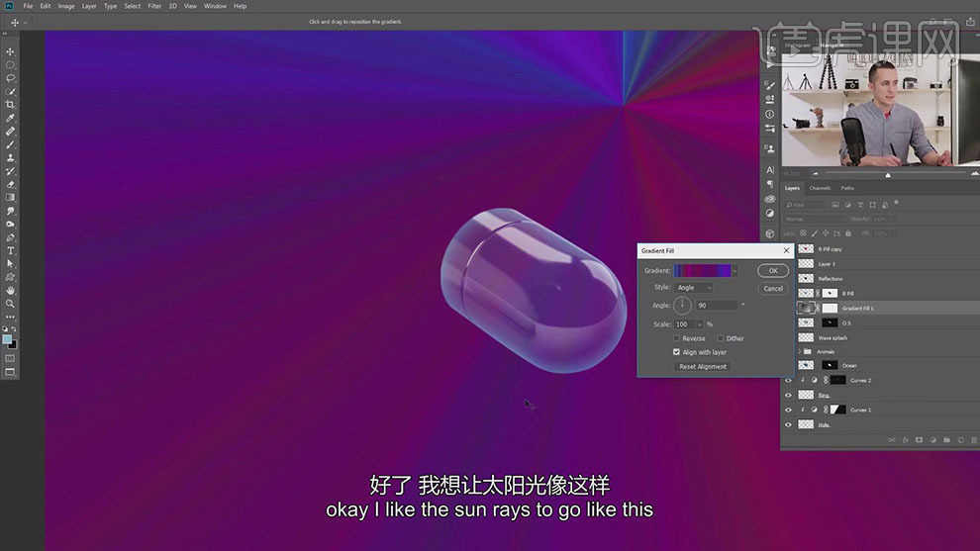The width and height of the screenshot is (980, 551).
Task: Click the gradient preview swatch
Action: click(703, 271)
